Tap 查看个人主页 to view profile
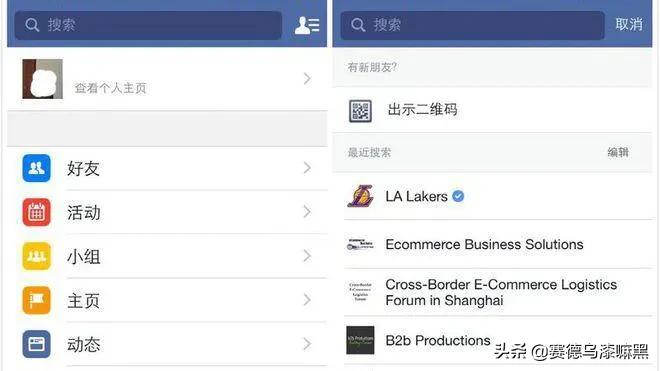The image size is (660, 371). pyautogui.click(x=110, y=88)
